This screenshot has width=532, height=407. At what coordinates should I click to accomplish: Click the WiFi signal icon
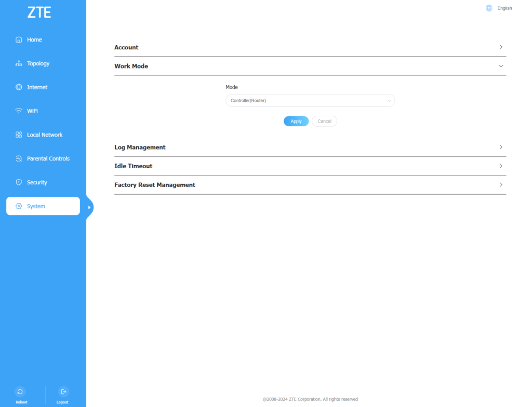pos(19,111)
